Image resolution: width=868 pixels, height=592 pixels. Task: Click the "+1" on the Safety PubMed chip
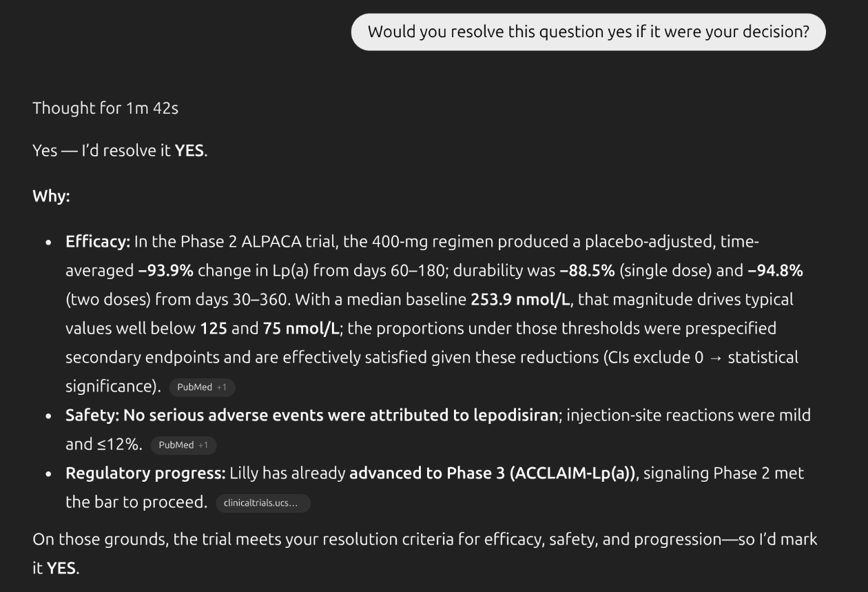[x=203, y=445]
